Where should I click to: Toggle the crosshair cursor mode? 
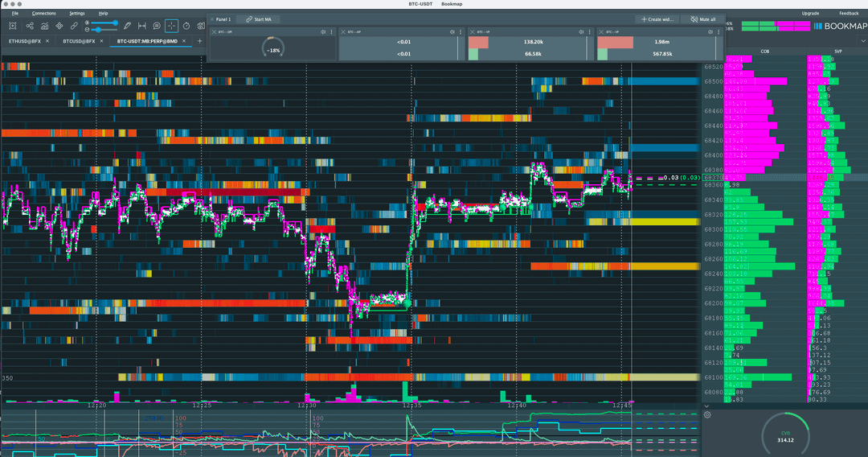171,27
